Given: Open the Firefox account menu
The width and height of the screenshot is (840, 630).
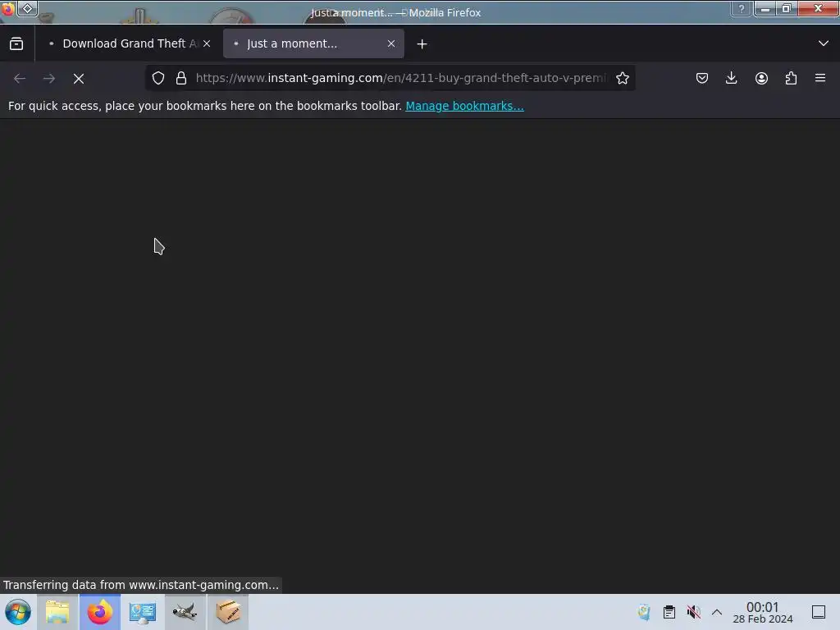Looking at the screenshot, I should click(x=761, y=78).
